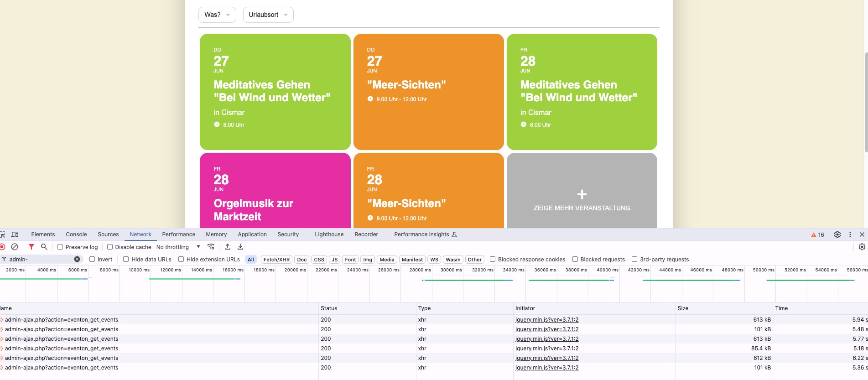Open the Urlaubsort dropdown
The height and width of the screenshot is (380, 868).
268,15
